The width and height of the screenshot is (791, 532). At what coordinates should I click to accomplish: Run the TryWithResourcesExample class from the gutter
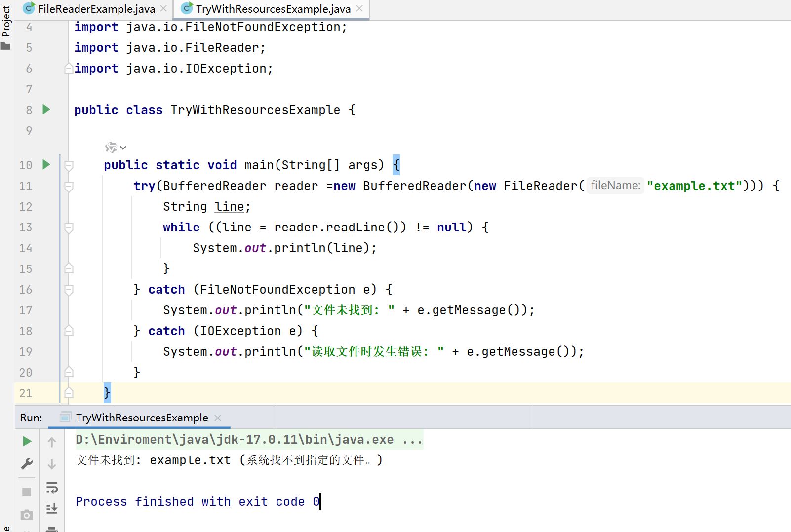[x=46, y=110]
